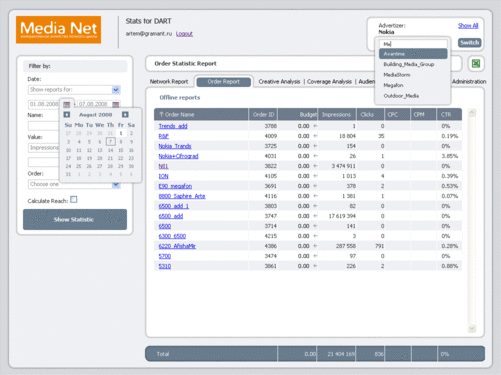The height and width of the screenshot is (375, 501).
Task: Open the 8800_Saphire_Arte order link
Action: coord(182,196)
